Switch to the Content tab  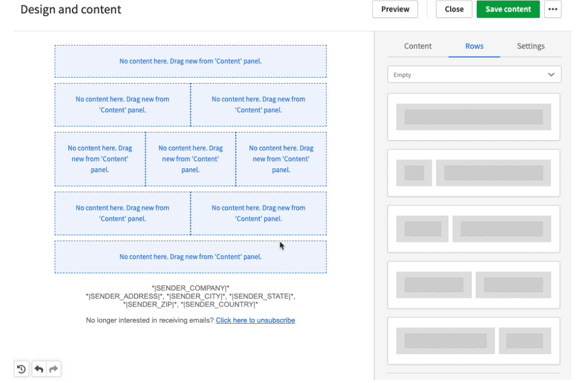pyautogui.click(x=417, y=46)
